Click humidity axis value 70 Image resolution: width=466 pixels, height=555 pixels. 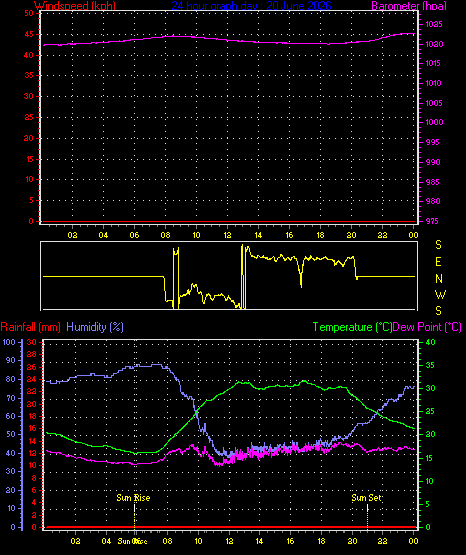pyautogui.click(x=11, y=398)
